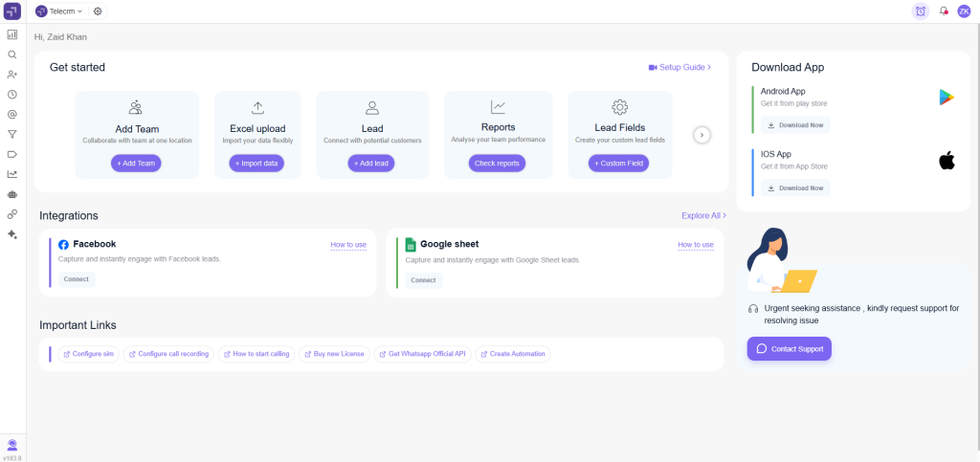Viewport: 980px width, 462px height.
Task: Click the Lead Fields gear icon
Action: pos(620,107)
